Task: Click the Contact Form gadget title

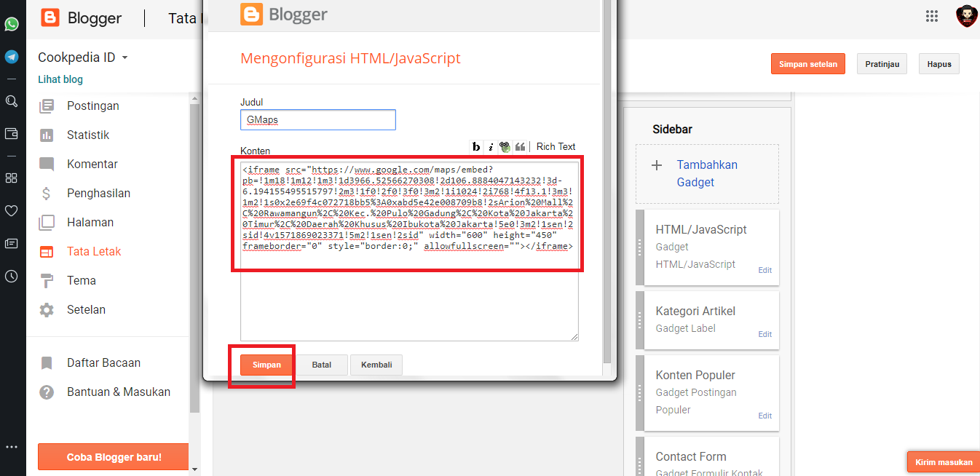Action: 691,456
